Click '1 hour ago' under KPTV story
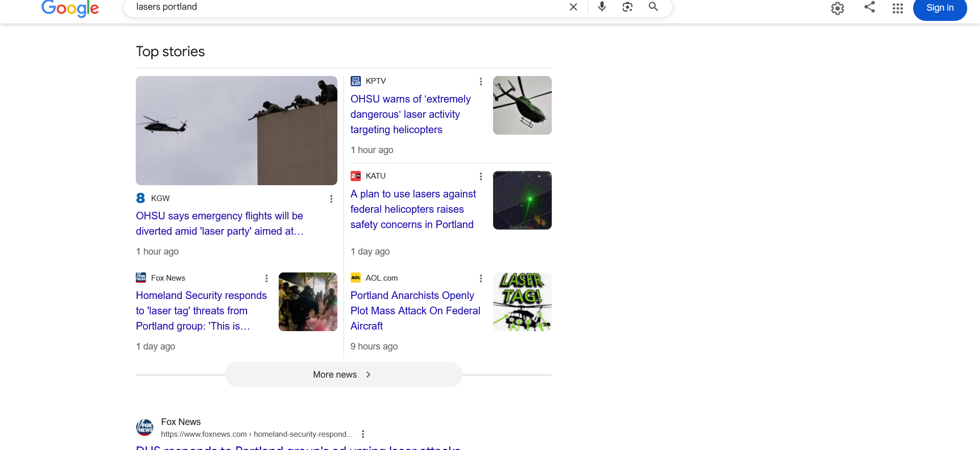This screenshot has width=980, height=450. pos(372,150)
